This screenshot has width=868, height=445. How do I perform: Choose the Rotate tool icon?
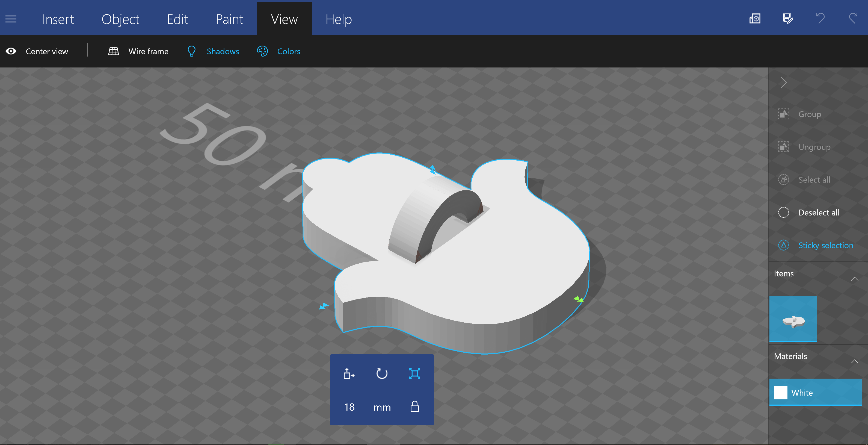(x=382, y=373)
